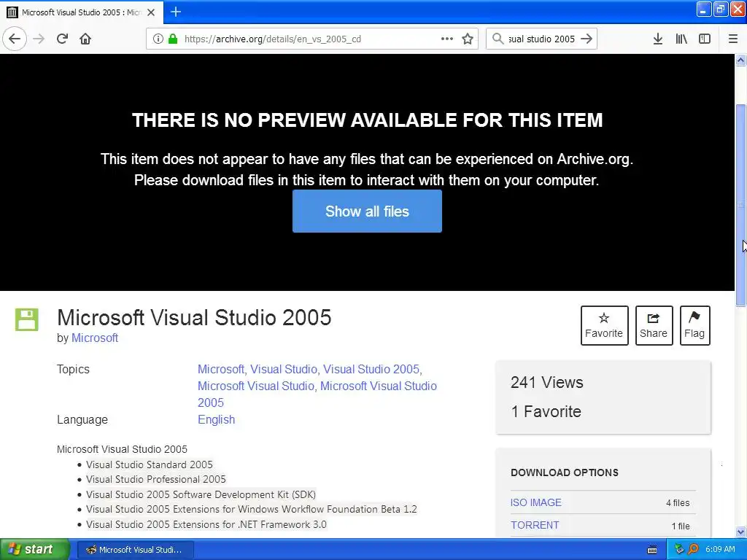
Task: Click the English language link
Action: (216, 419)
